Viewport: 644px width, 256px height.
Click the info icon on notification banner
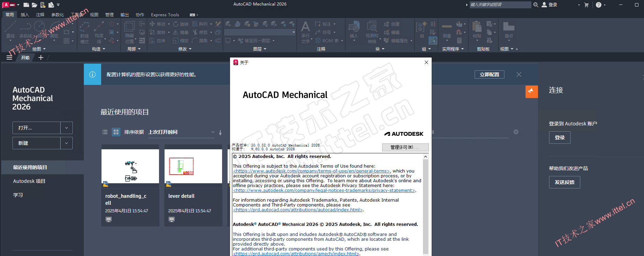[92, 74]
